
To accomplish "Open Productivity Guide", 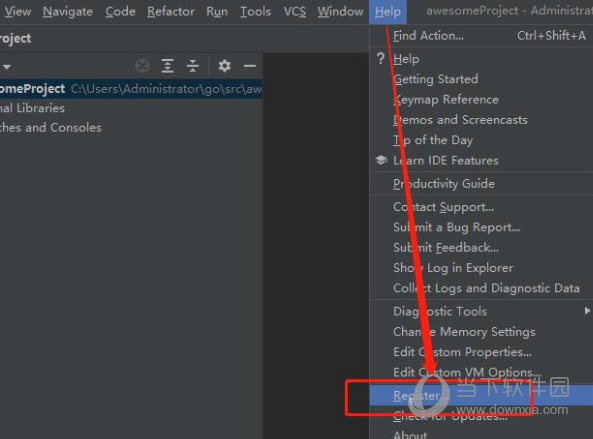I will coord(481,184).
